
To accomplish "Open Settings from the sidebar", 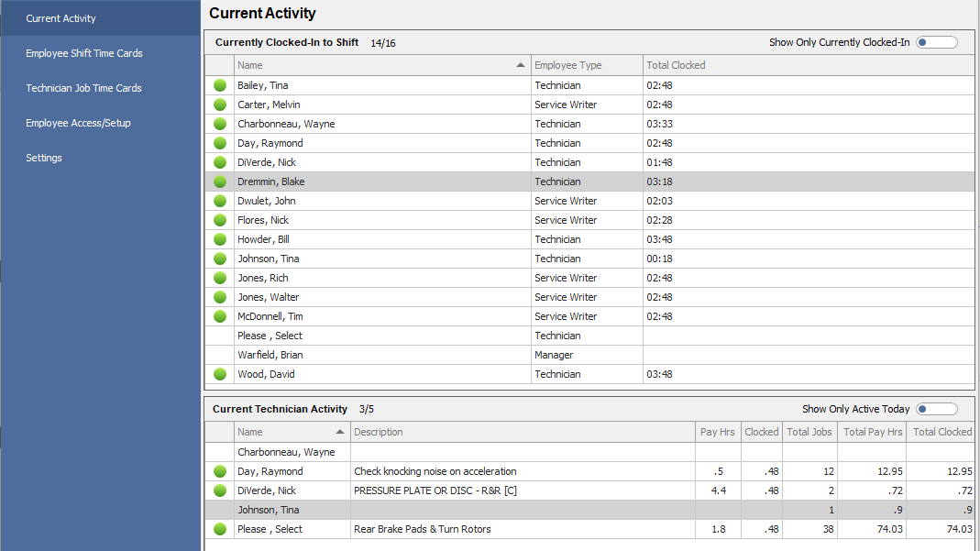I will 44,158.
